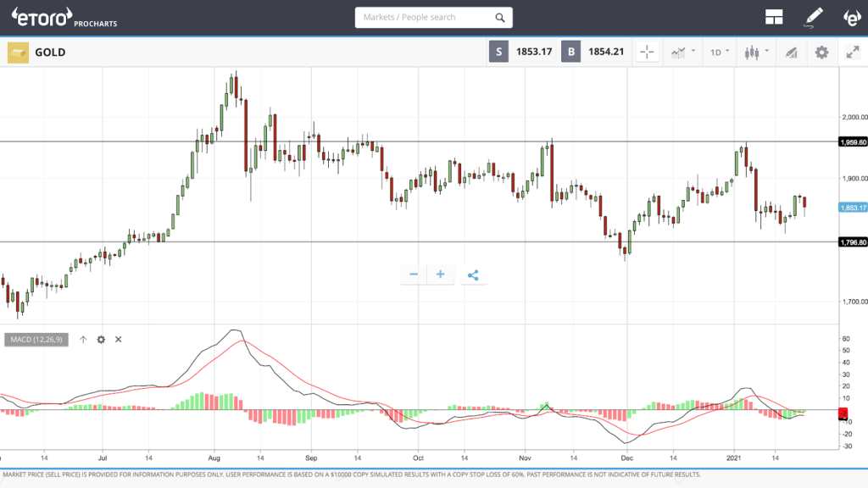The width and height of the screenshot is (868, 488).
Task: Click the B buy button
Action: pos(570,52)
